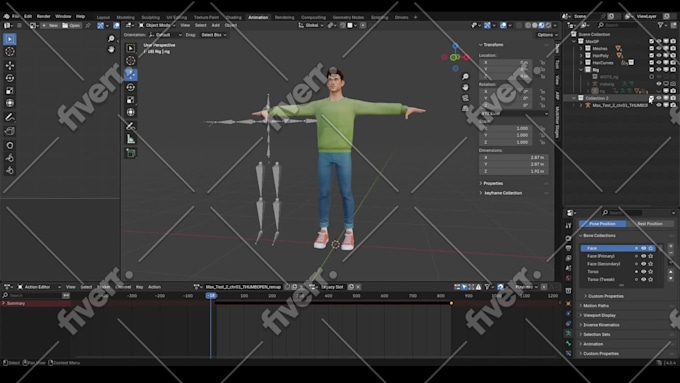Toggle the Rig collection checkbox

pos(651,69)
